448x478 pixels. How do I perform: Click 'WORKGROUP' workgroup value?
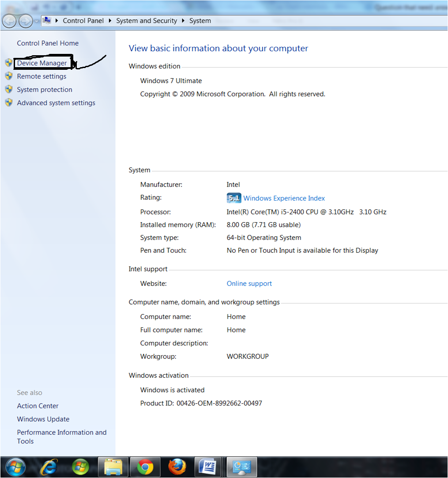pos(248,357)
